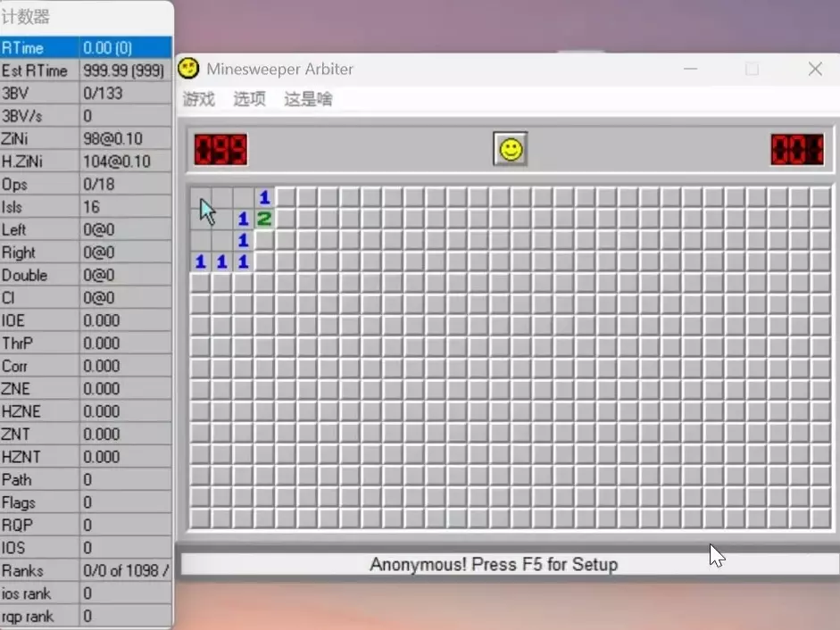Click the Minesweeper Arbiter title bar icon
Image resolution: width=840 pixels, height=630 pixels.
coord(188,69)
